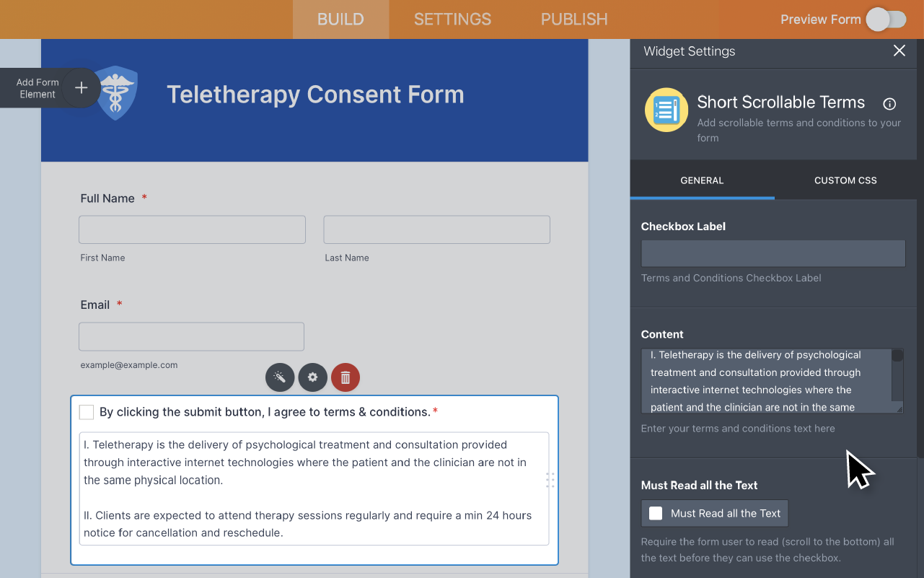Open the info icon next to Short Scrollable Terms
Image resolution: width=924 pixels, height=578 pixels.
[x=889, y=104]
